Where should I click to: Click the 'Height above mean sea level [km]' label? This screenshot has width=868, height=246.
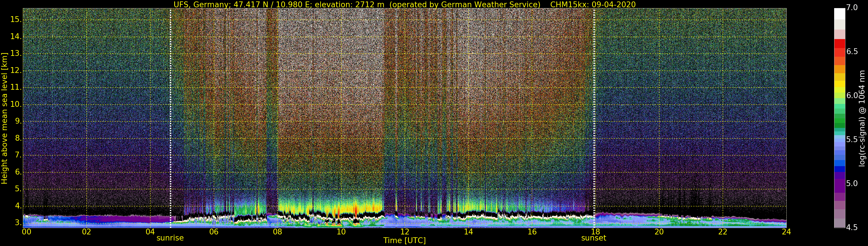point(4,118)
